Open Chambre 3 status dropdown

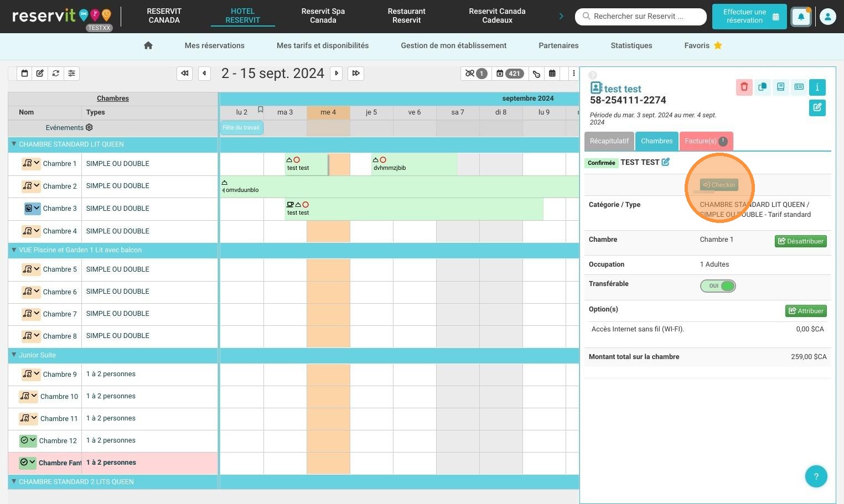click(32, 208)
